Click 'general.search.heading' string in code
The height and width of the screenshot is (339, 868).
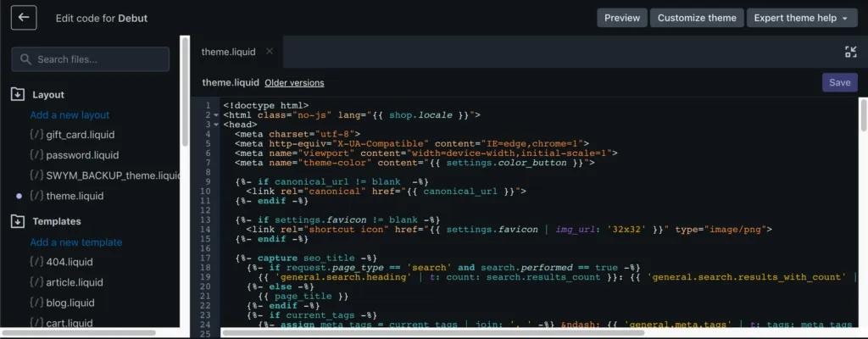[x=343, y=277]
